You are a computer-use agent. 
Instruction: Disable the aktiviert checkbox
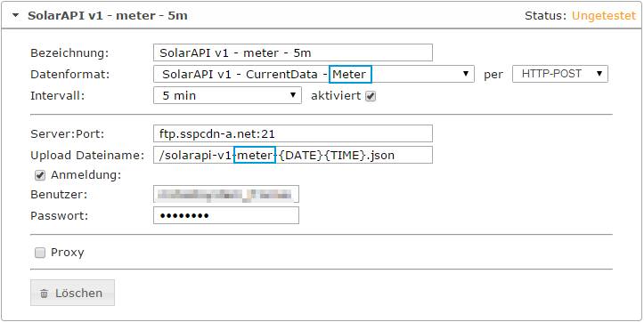tap(371, 97)
